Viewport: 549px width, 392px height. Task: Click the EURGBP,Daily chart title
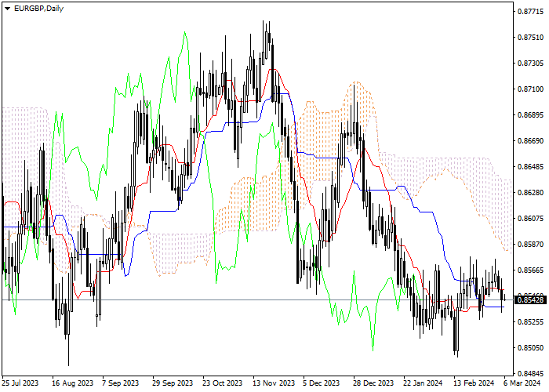pyautogui.click(x=38, y=9)
